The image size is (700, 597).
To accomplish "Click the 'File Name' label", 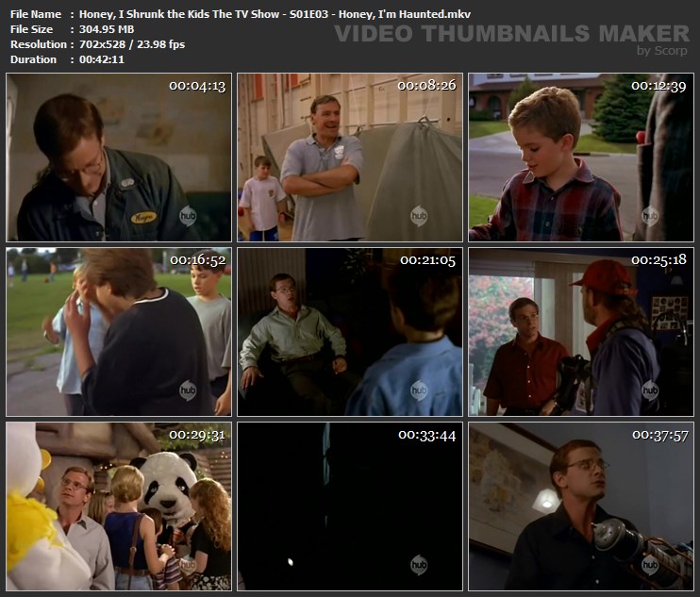I will pyautogui.click(x=36, y=14).
